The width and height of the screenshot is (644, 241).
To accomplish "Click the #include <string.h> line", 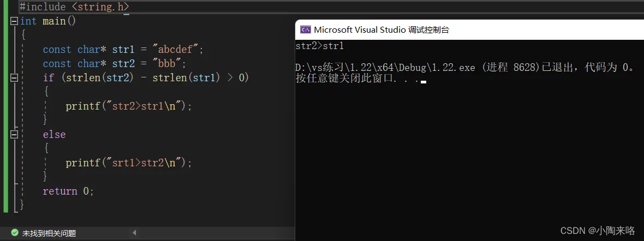I will (x=74, y=7).
